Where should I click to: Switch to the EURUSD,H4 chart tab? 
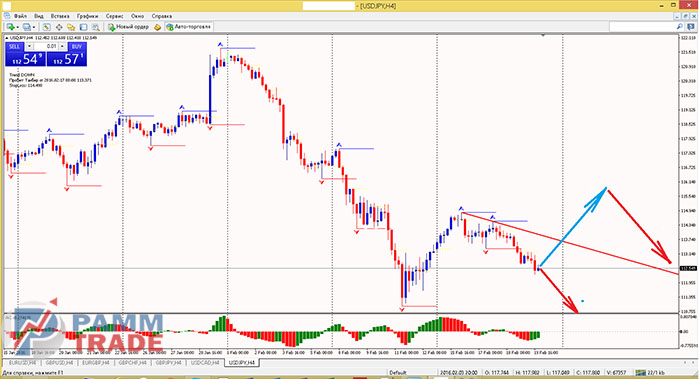pos(22,363)
